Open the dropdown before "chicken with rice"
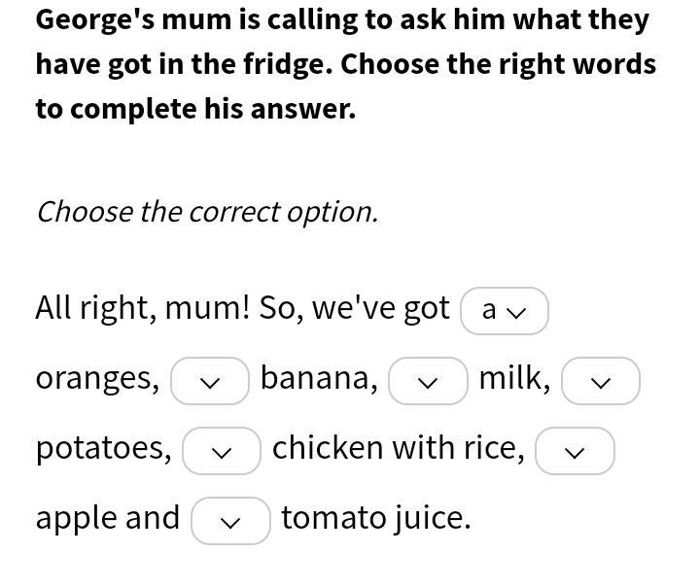The image size is (700, 588). pyautogui.click(x=222, y=451)
